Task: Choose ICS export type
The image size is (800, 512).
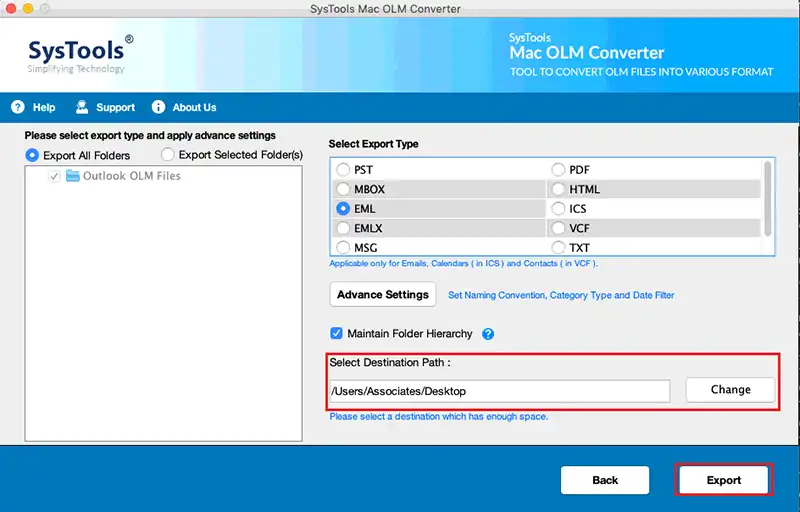Action: pyautogui.click(x=558, y=209)
